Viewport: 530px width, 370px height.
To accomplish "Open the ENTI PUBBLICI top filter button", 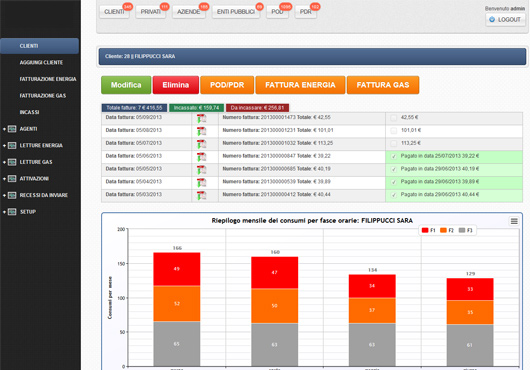I will click(x=236, y=12).
